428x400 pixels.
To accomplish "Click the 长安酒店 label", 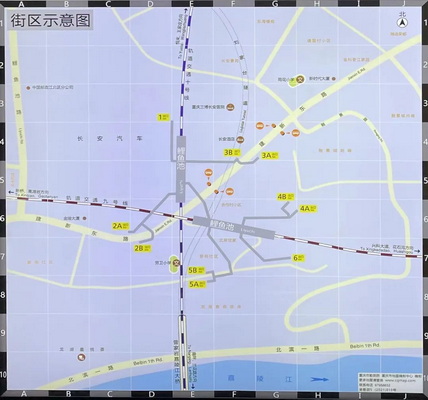I will [x=227, y=139].
